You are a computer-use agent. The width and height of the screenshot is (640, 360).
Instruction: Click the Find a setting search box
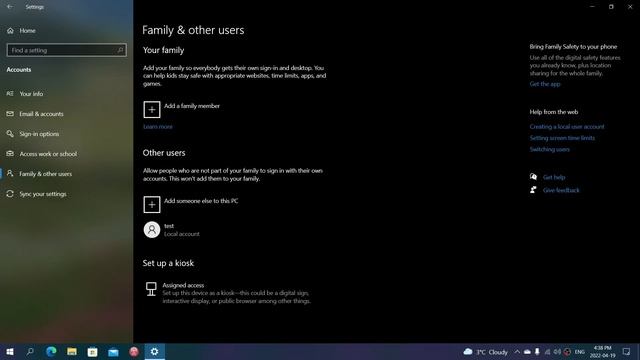click(x=67, y=50)
